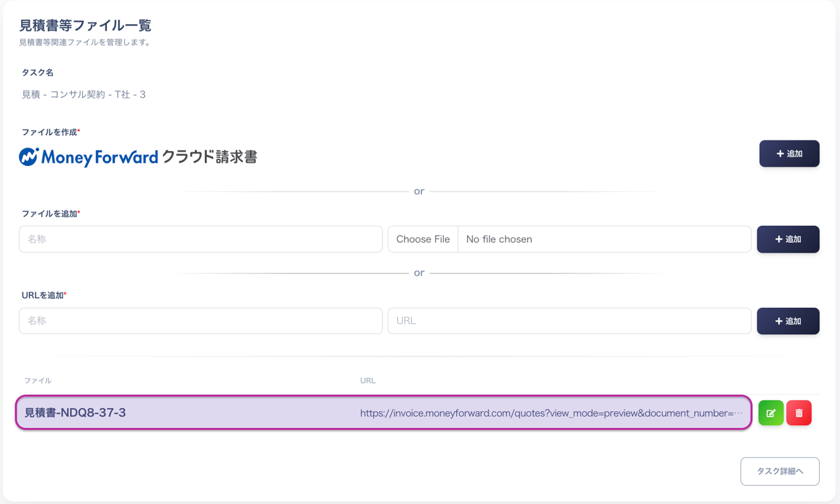Add a Money Forward file via 追加 button
Screen dimensions: 840x504
click(789, 154)
